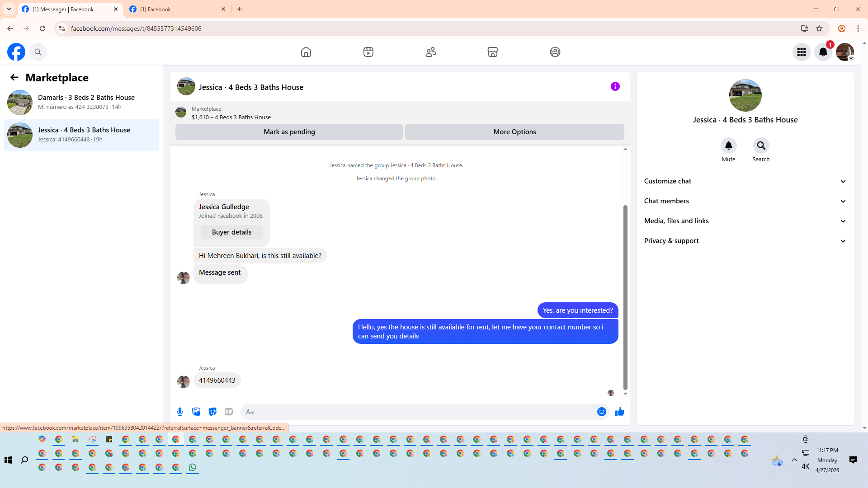View Buyer details for Jessica Gulledge

(x=231, y=232)
